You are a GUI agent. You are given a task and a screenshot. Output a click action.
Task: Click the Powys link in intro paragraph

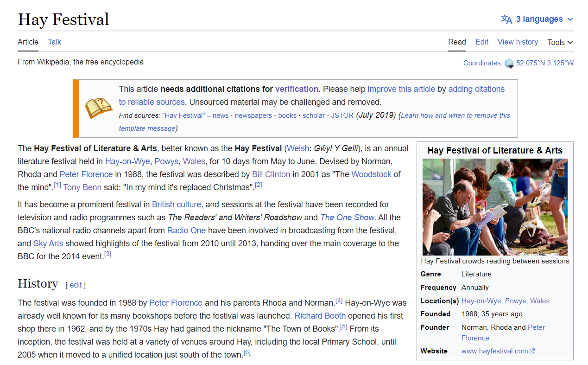[166, 161]
